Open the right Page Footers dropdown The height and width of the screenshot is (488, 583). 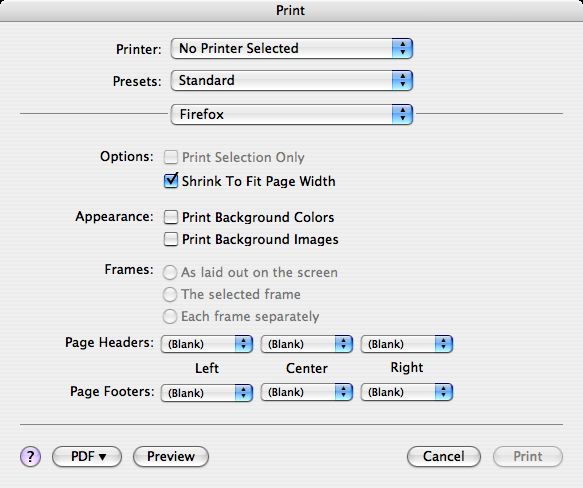point(407,392)
